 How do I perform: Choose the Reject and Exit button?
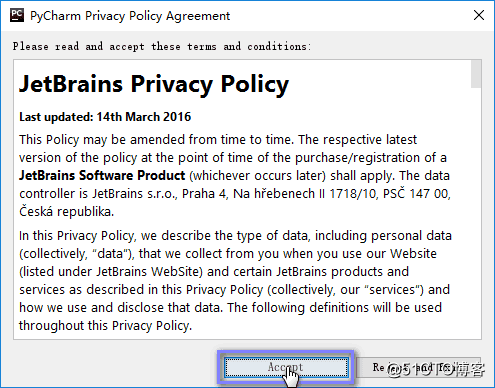pyautogui.click(x=419, y=367)
